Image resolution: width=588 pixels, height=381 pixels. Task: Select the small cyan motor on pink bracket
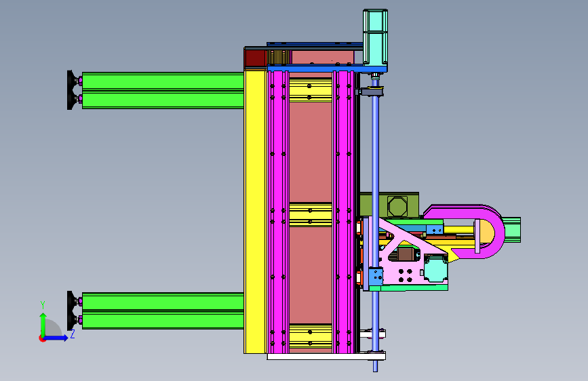[x=435, y=268]
